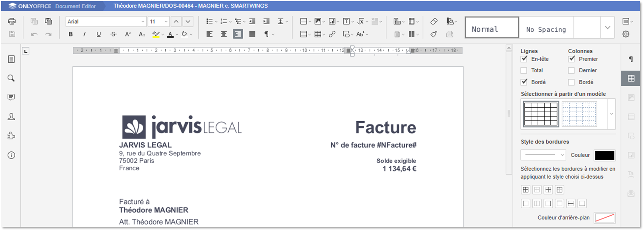Open numbered list options dropdown

tap(230, 21)
